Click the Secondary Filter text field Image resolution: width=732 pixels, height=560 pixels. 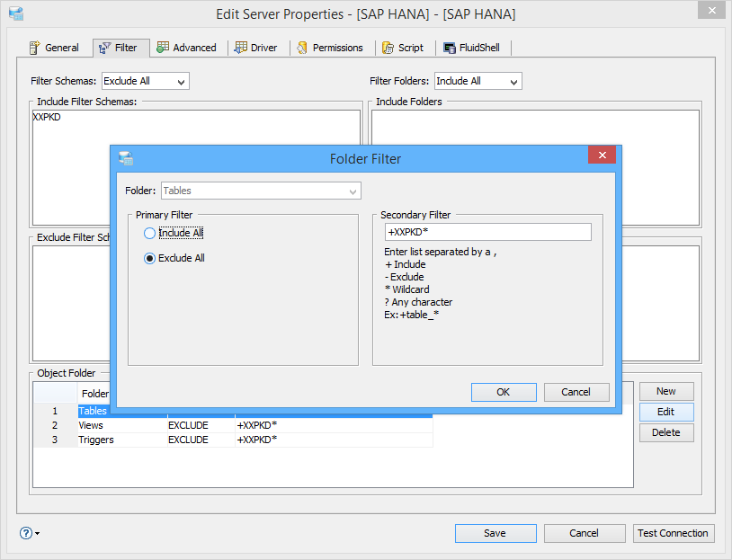[487, 232]
